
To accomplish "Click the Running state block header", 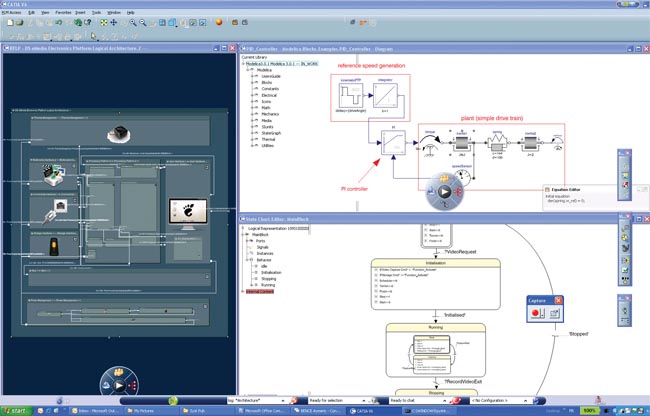I will (436, 327).
